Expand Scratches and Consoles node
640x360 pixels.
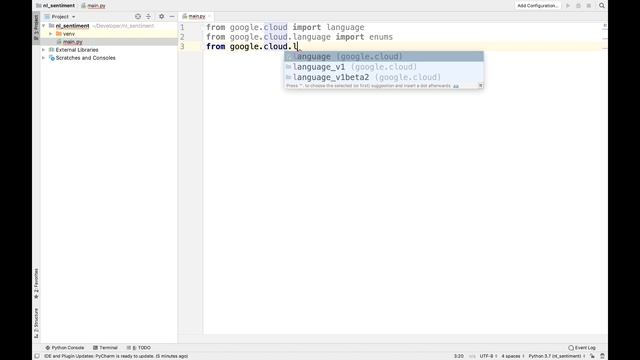[44, 58]
